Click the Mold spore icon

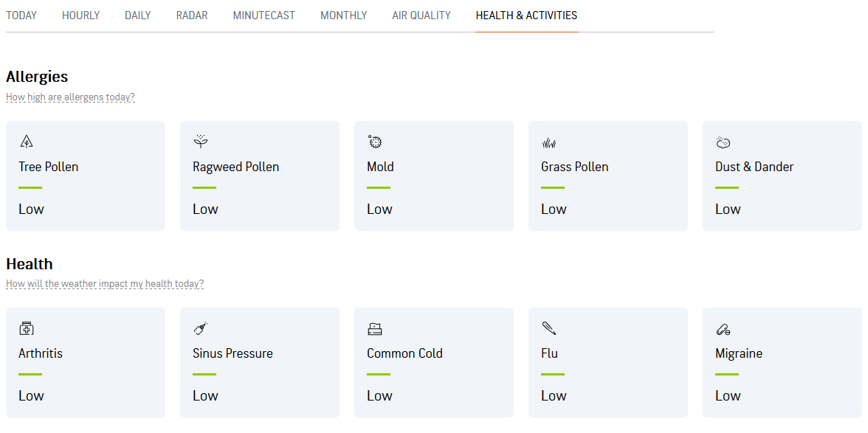click(x=375, y=142)
